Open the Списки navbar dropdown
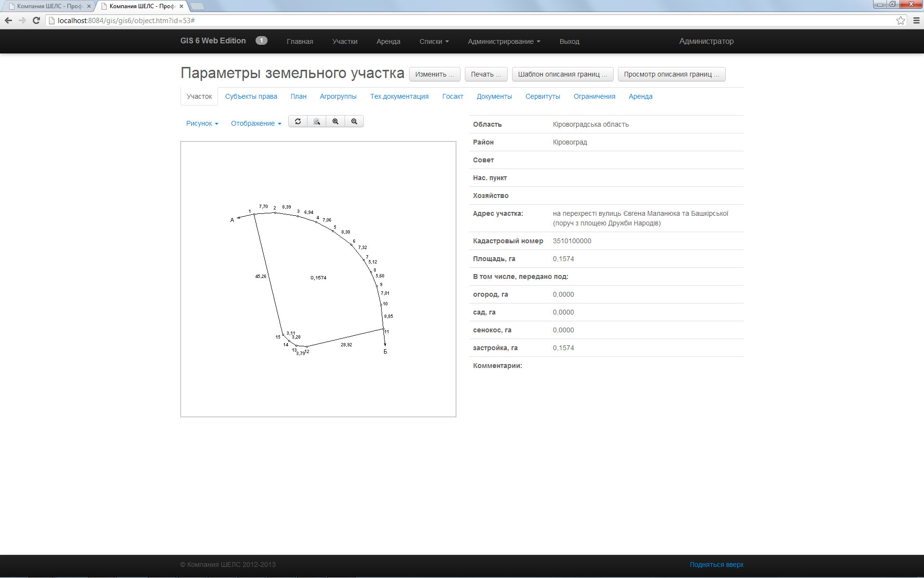The height and width of the screenshot is (578, 924). pos(434,41)
